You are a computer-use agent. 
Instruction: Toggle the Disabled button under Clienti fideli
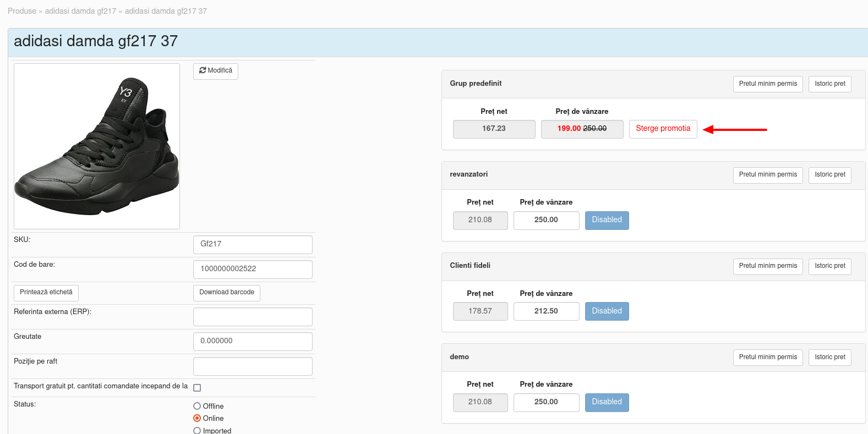(x=607, y=311)
